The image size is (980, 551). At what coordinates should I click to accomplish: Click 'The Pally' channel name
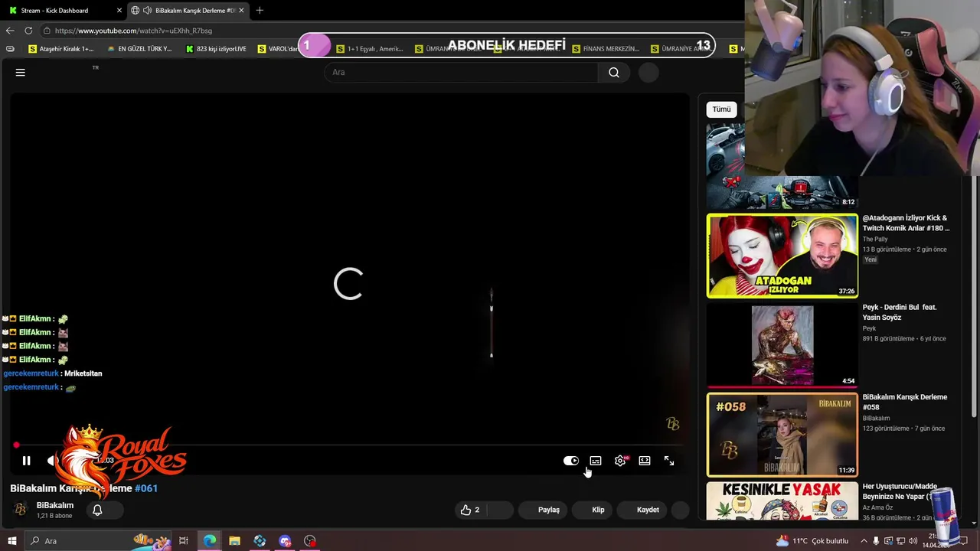(875, 240)
